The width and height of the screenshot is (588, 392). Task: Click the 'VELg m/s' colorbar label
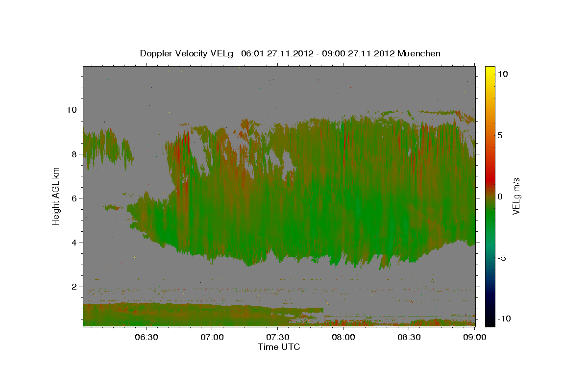[516, 196]
